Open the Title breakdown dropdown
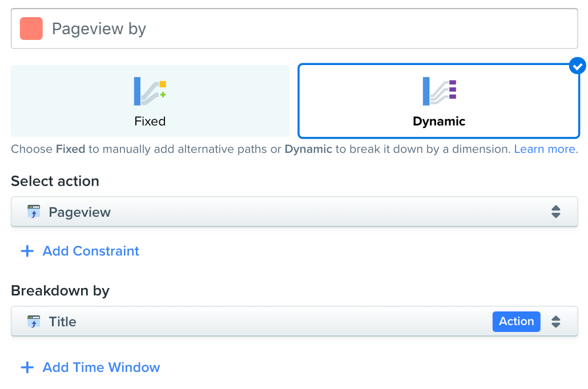Viewport: 588px width, 389px height. tap(257, 322)
